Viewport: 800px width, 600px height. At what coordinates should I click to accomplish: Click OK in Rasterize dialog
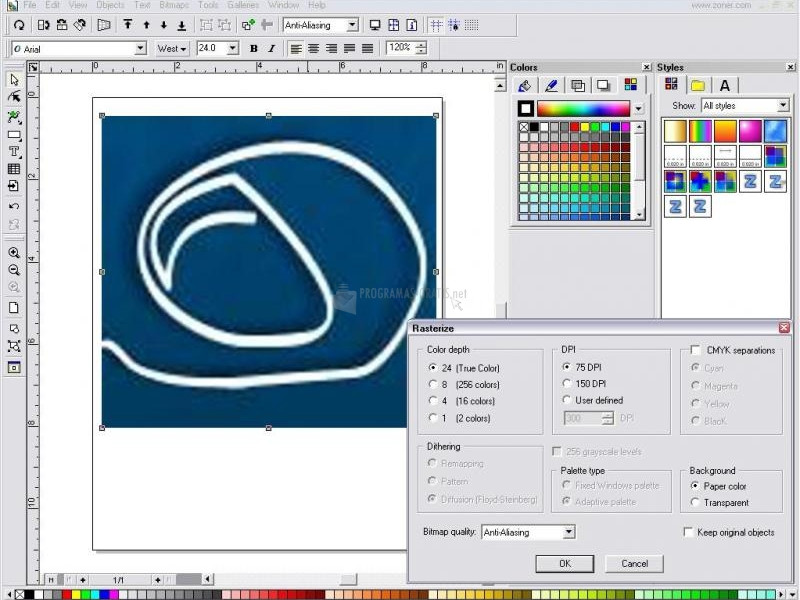(x=565, y=564)
